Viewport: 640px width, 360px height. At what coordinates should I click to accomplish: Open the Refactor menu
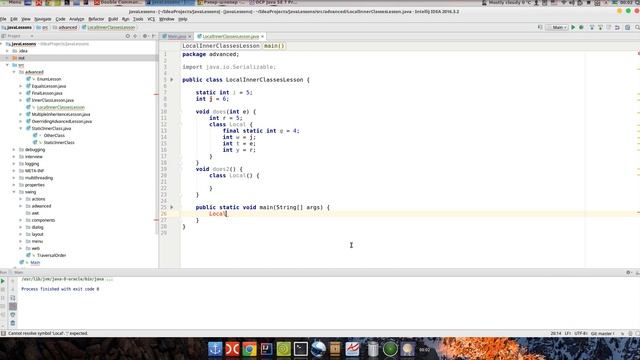tap(96, 19)
